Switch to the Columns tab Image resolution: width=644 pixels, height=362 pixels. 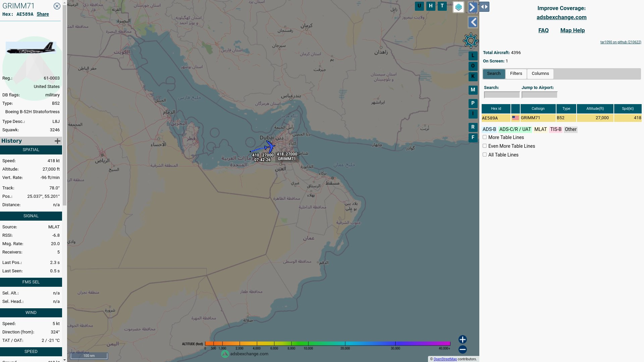540,74
